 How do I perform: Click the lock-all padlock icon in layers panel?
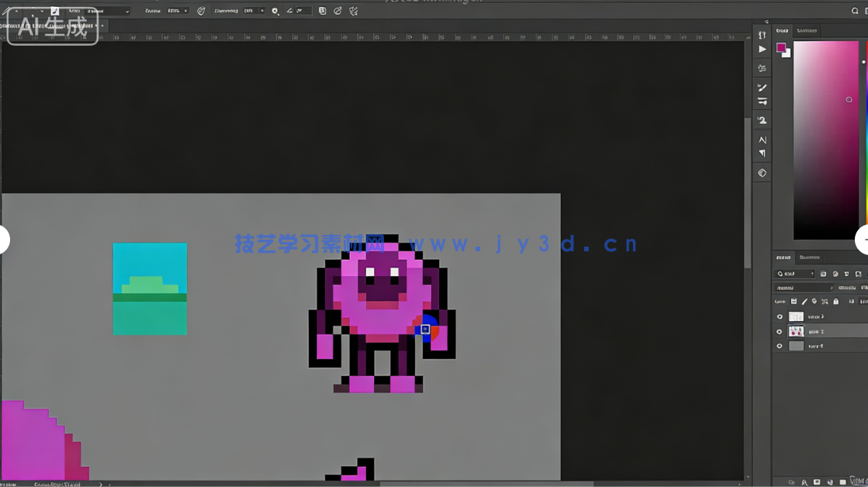[x=835, y=302]
